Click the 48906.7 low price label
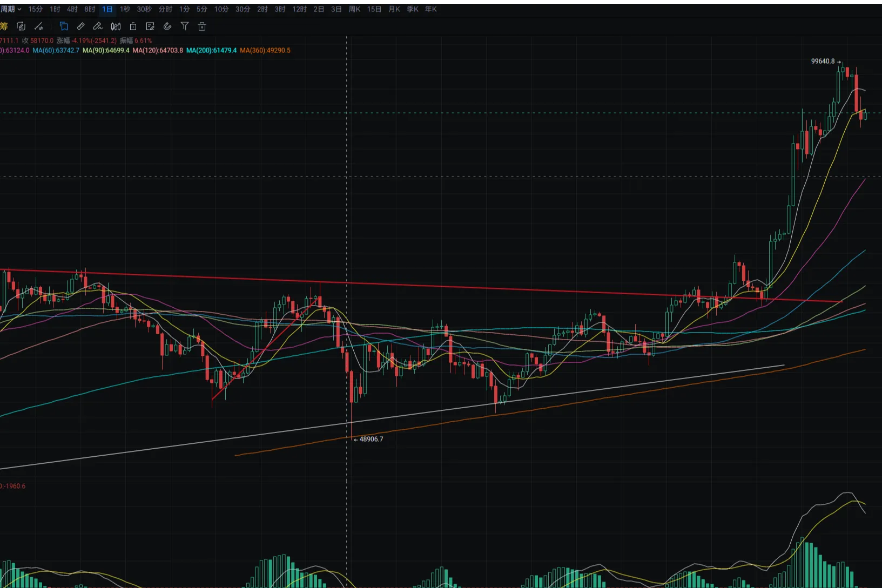 tap(371, 439)
